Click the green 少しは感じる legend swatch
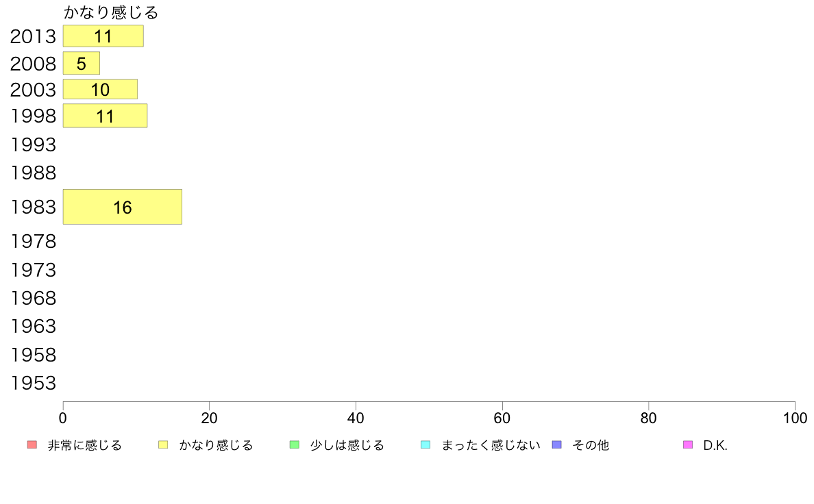 (295, 445)
